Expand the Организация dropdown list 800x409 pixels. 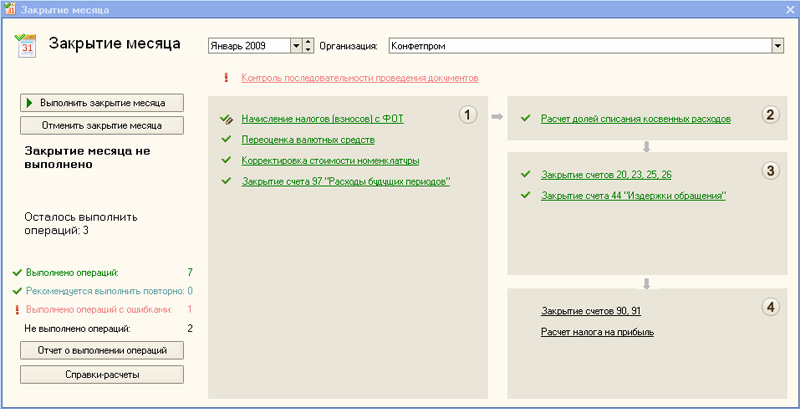(777, 45)
